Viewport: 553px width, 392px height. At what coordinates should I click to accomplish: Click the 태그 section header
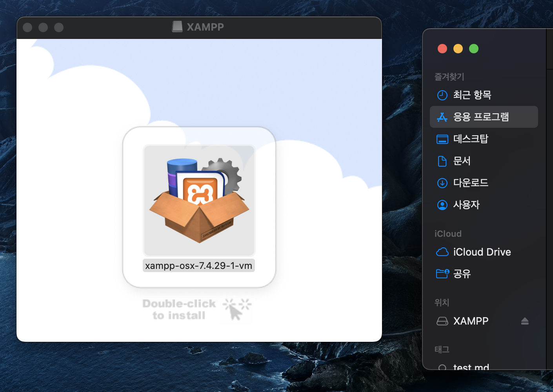tap(442, 350)
